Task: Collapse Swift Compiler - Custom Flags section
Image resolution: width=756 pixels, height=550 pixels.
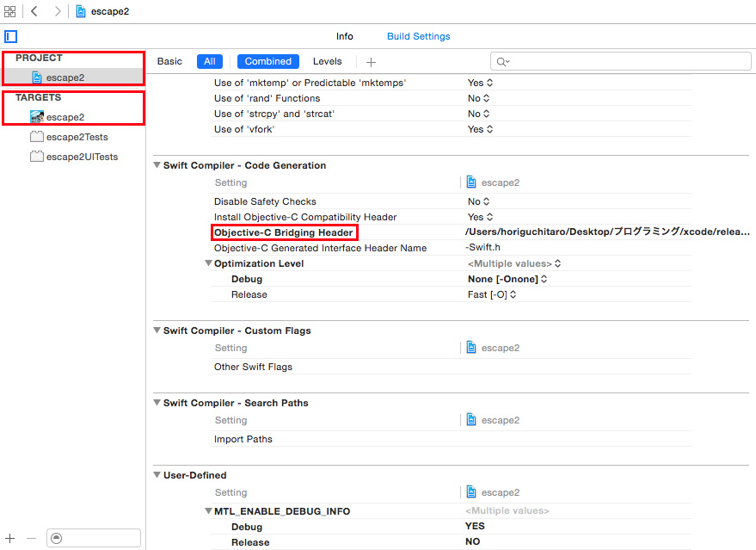Action: [157, 331]
